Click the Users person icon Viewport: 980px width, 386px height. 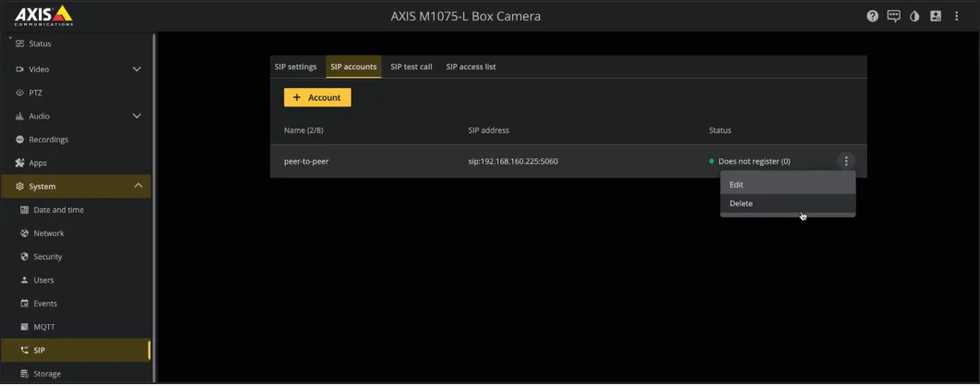tap(25, 280)
